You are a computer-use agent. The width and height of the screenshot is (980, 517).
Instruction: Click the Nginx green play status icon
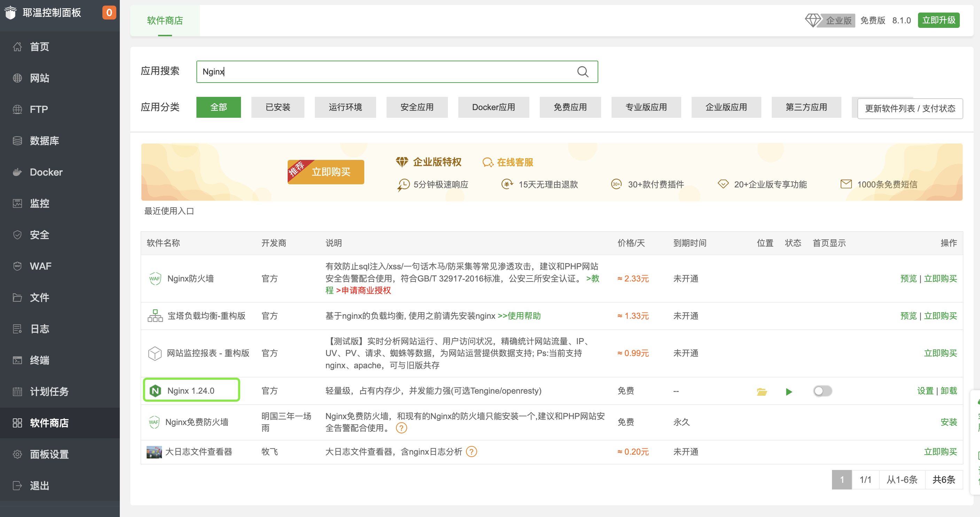click(789, 391)
